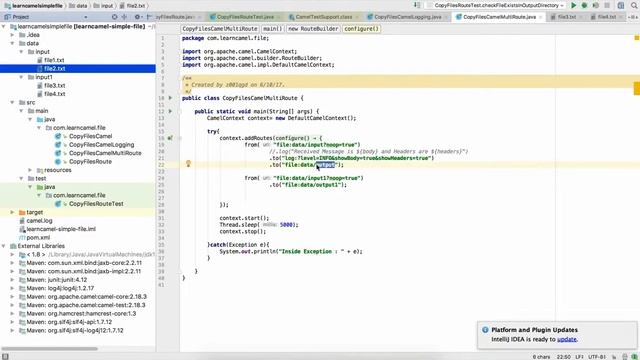Click line:column 22:50 indicator
The image size is (640, 360).
(x=564, y=357)
